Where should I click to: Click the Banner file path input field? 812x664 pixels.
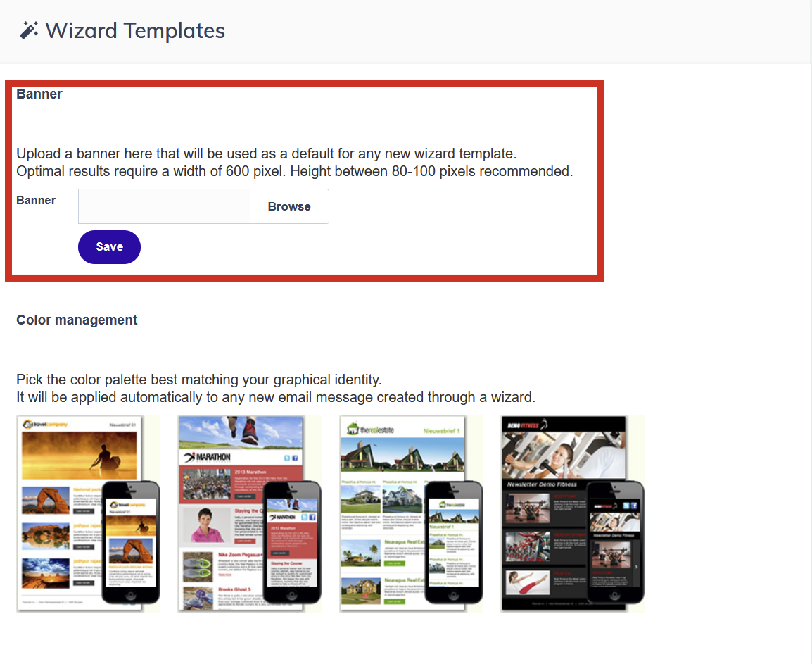[164, 206]
